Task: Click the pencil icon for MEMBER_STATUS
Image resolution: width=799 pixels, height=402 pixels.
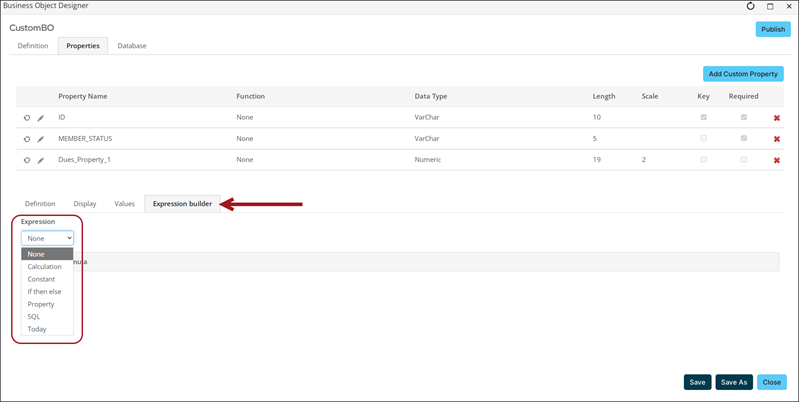Action: pyautogui.click(x=41, y=139)
